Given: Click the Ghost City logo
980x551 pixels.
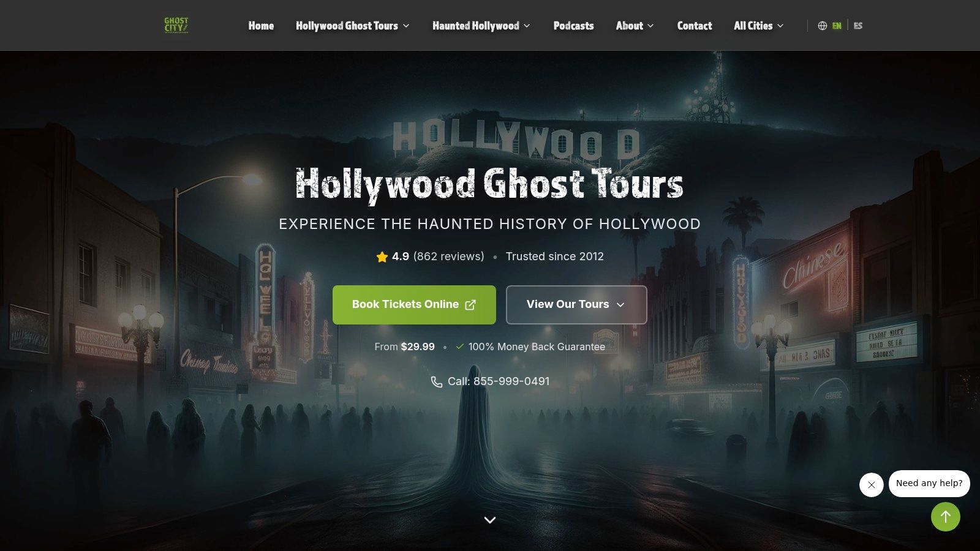Looking at the screenshot, I should click(176, 25).
